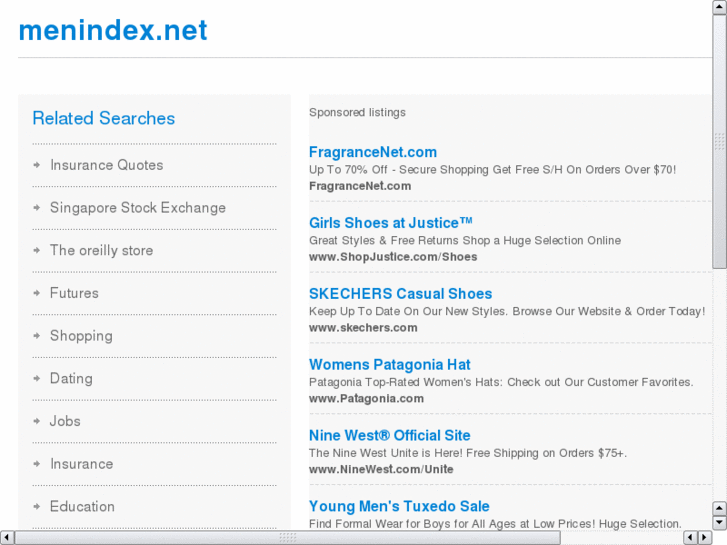The height and width of the screenshot is (545, 727).
Task: Click the www.NineWest.com/Unite URL
Action: (381, 469)
